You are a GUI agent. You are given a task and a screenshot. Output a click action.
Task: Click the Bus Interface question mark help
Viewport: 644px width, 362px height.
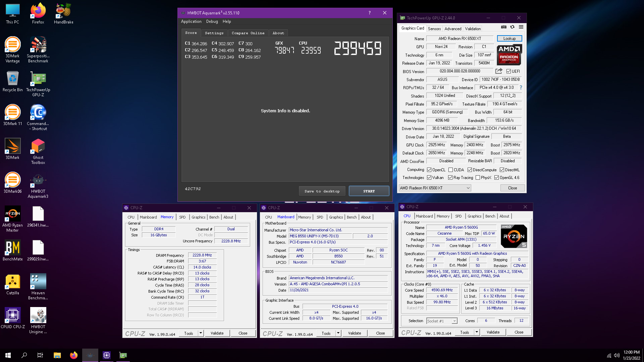pos(521,87)
